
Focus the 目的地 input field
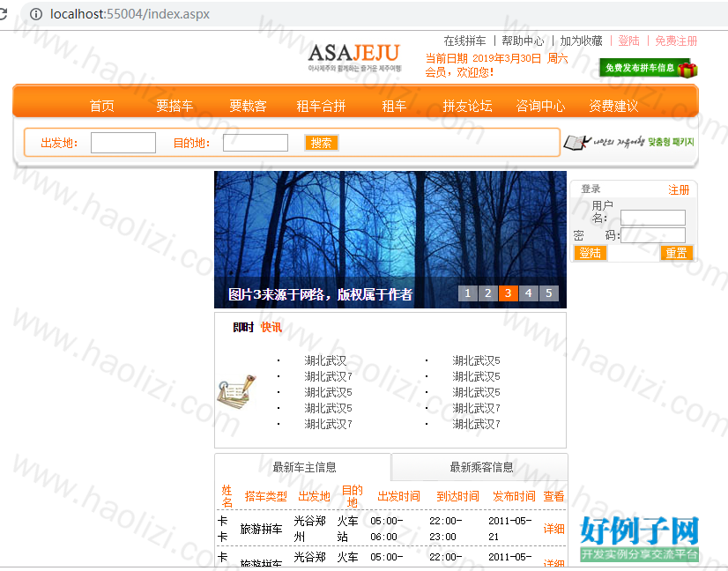click(x=256, y=143)
